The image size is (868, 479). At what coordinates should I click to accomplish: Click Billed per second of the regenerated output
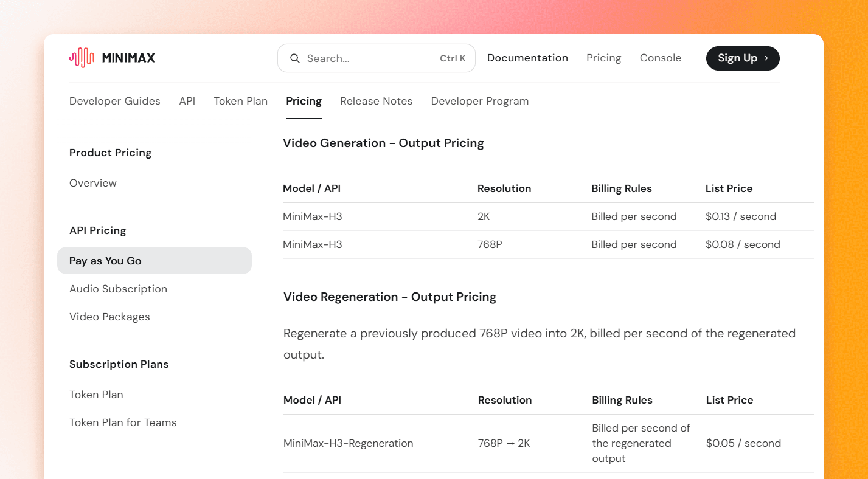tap(641, 443)
